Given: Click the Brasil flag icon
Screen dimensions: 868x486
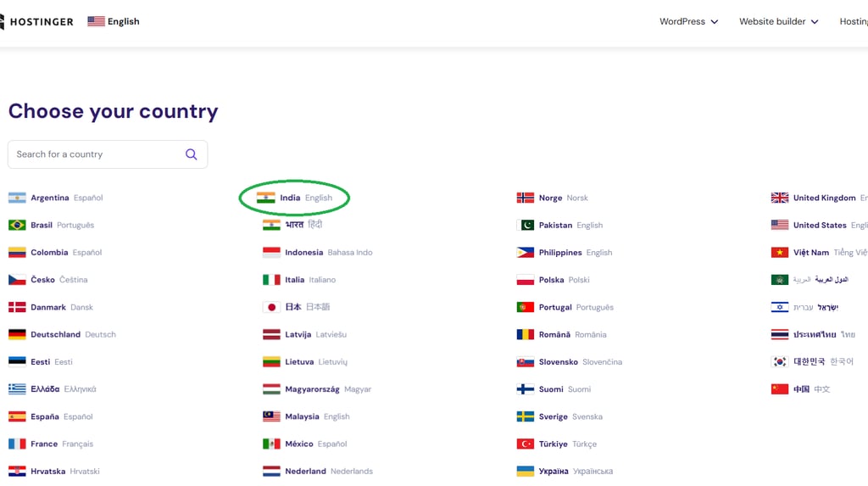Looking at the screenshot, I should click(17, 225).
